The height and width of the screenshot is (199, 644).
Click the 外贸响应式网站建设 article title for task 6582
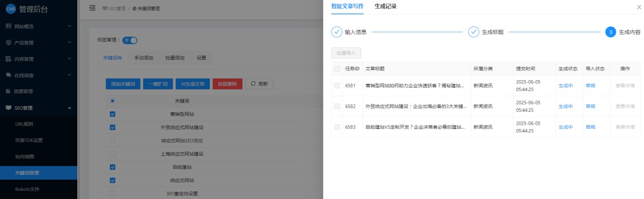(x=415, y=106)
